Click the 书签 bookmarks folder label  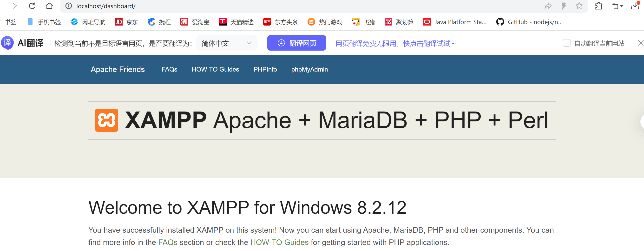coord(11,22)
